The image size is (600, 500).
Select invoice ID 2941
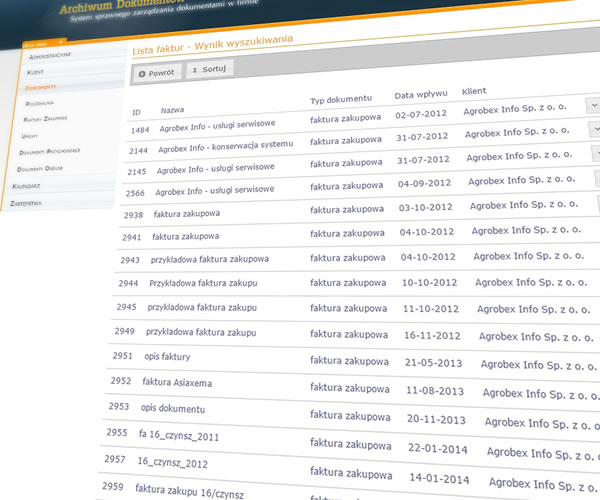[x=132, y=238]
